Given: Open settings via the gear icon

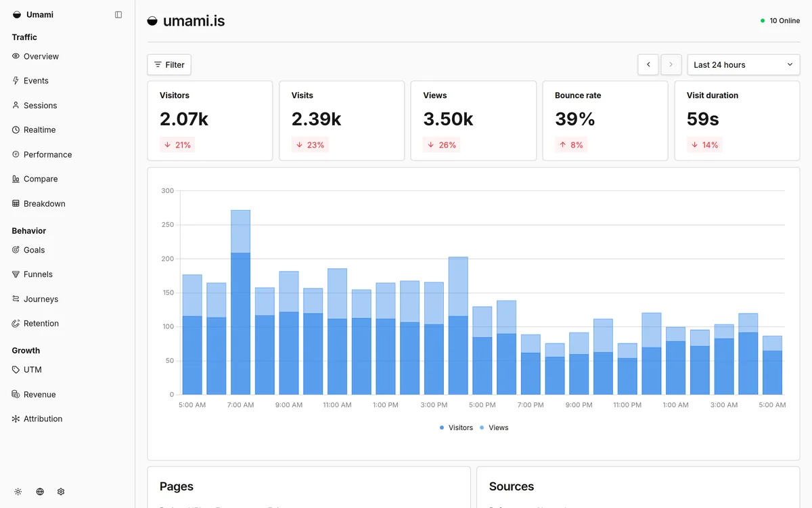Looking at the screenshot, I should [x=61, y=492].
